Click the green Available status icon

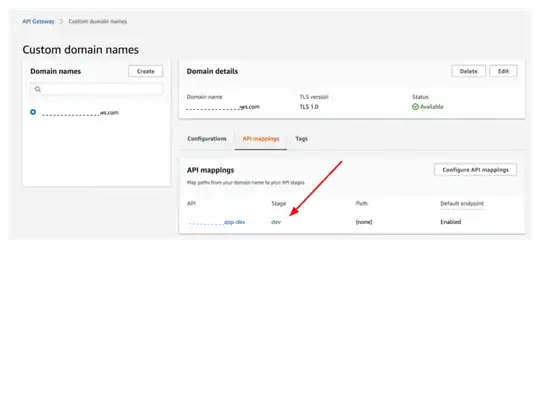(x=415, y=107)
